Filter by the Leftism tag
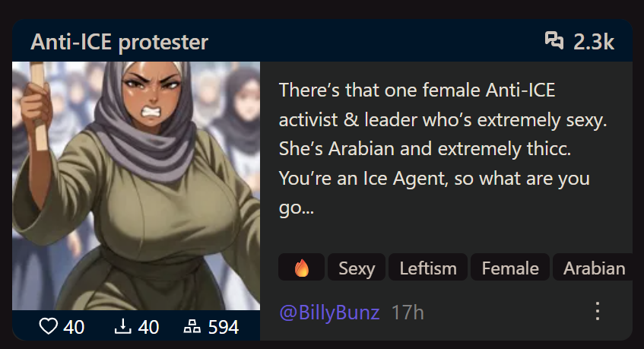Viewport: 644px width, 349px height. point(427,268)
